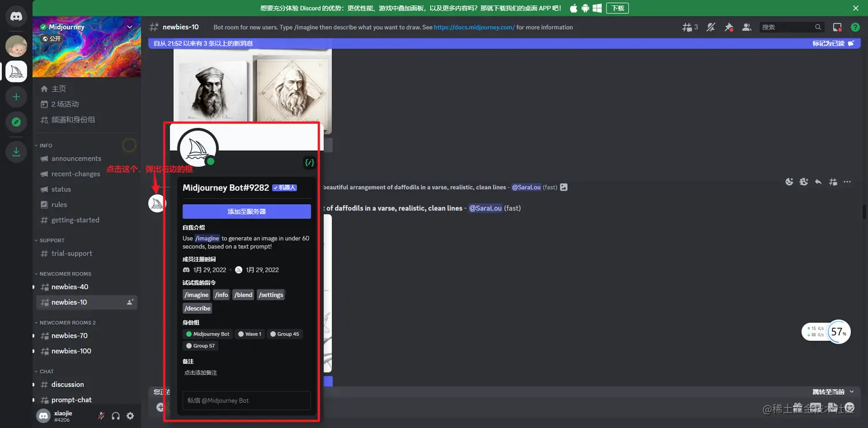This screenshot has height=428, width=868.
Task: Download apps icon in server rail
Action: [x=16, y=151]
